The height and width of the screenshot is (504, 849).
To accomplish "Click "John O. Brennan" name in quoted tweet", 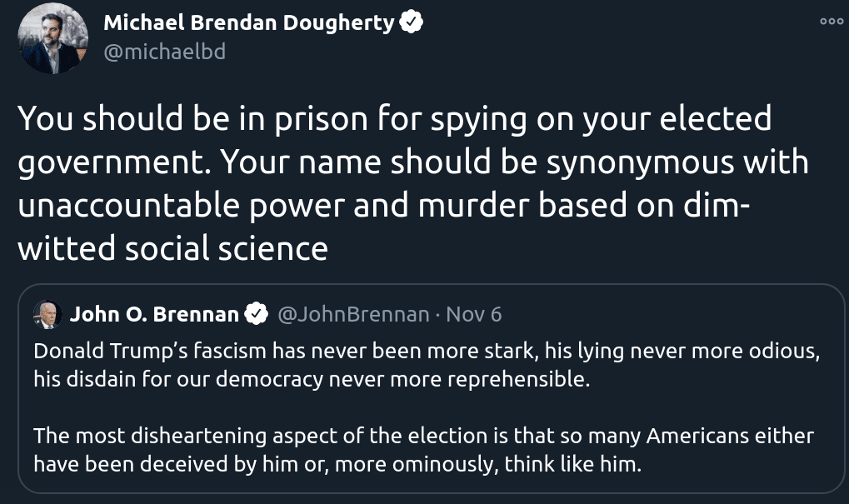I will pos(154,314).
